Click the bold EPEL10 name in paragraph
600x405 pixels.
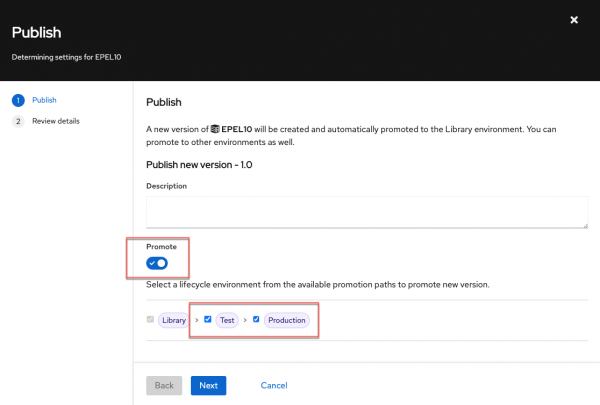[x=237, y=129]
